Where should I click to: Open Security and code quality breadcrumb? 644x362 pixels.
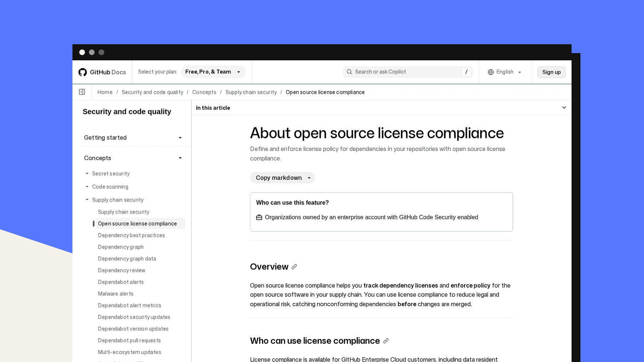tap(152, 92)
